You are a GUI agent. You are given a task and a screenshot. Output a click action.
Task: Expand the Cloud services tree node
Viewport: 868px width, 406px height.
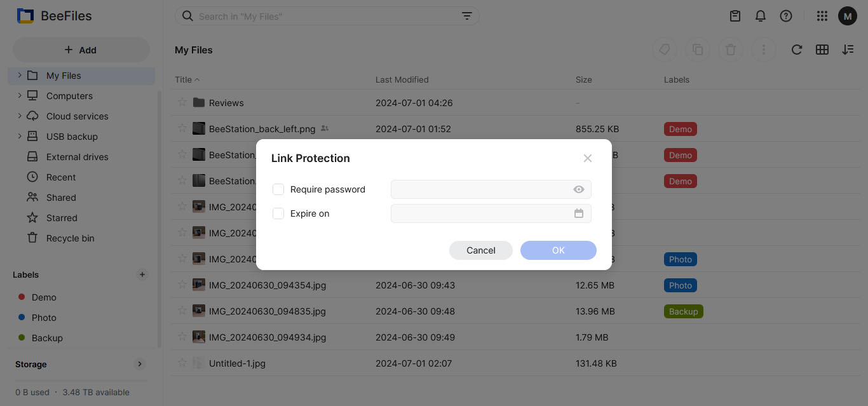pos(20,116)
